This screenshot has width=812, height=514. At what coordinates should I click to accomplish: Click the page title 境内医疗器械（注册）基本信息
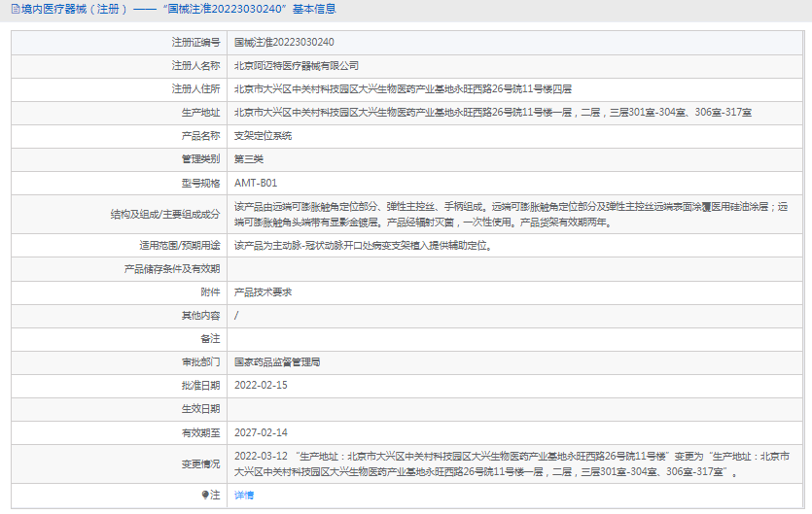[178, 9]
